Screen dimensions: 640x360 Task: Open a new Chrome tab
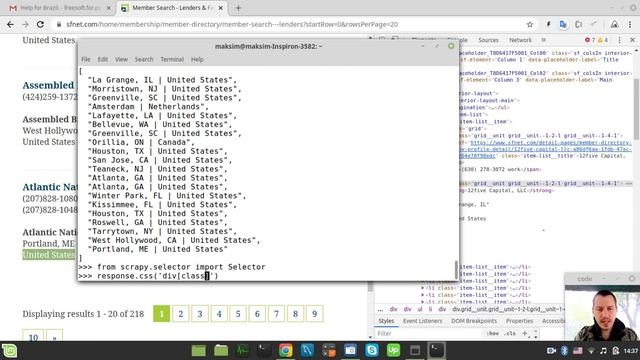(238, 8)
